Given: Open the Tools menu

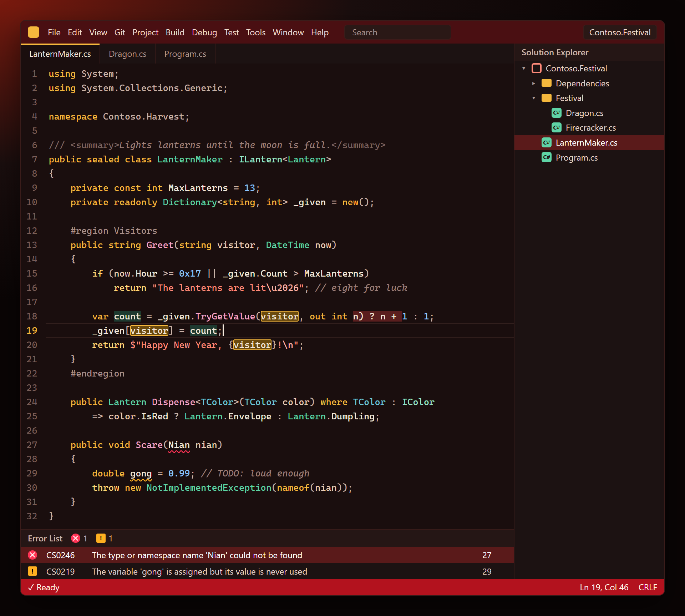Looking at the screenshot, I should click(256, 32).
